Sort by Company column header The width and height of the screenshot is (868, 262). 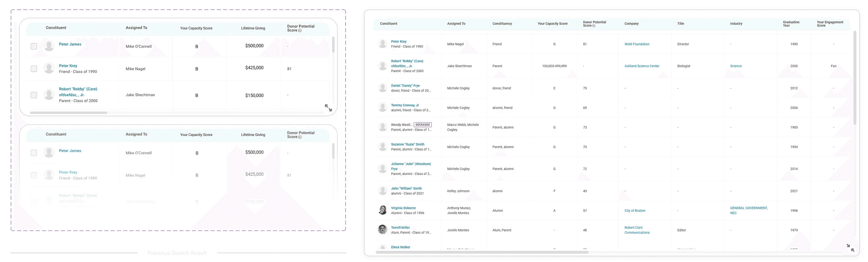click(631, 24)
